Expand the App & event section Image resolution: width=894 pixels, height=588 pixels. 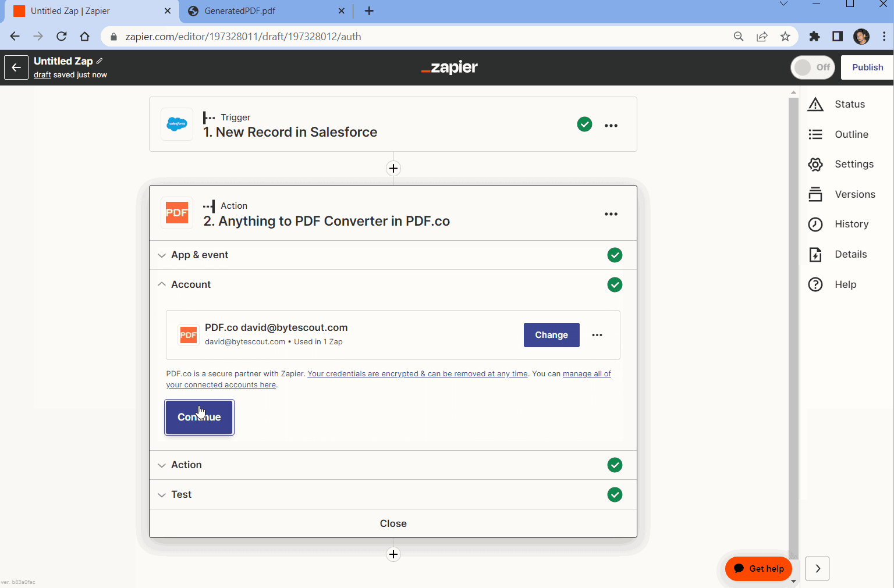pos(200,255)
